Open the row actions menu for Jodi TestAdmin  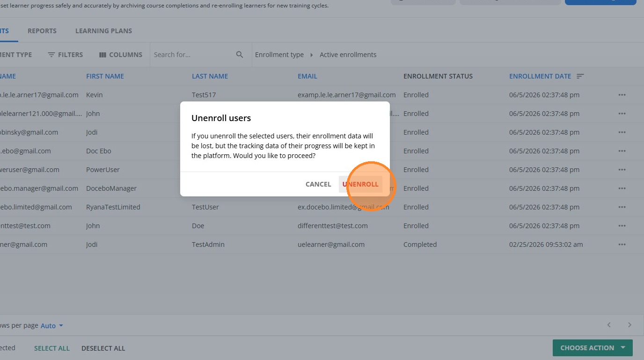[x=622, y=245]
